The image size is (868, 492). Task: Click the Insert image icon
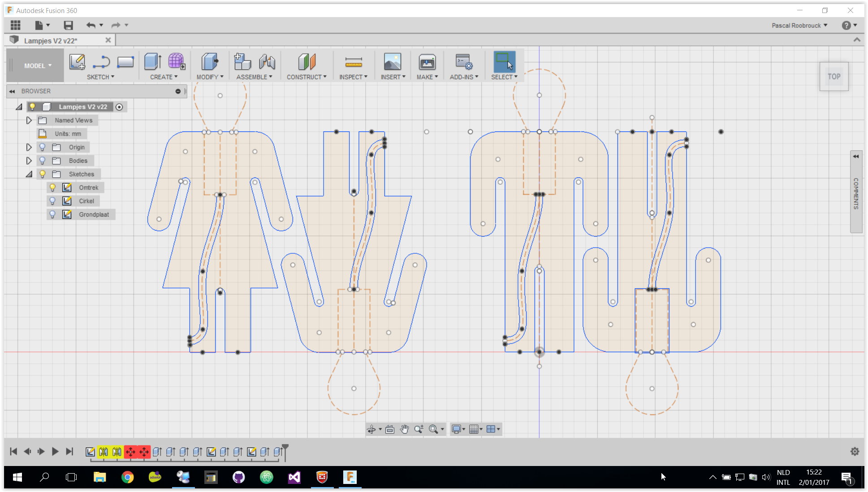393,62
